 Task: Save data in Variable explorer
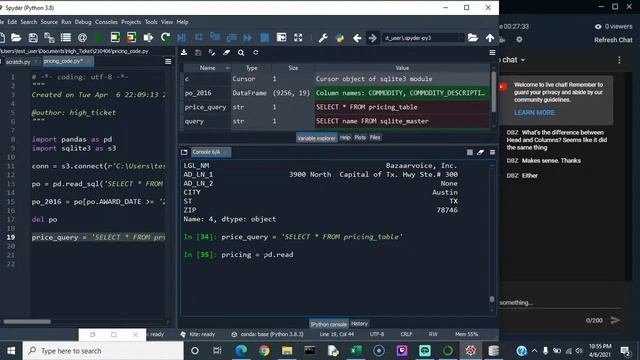tap(198, 53)
